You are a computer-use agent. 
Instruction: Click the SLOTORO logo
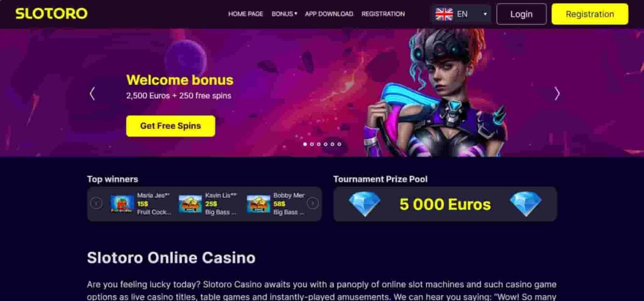click(x=52, y=14)
